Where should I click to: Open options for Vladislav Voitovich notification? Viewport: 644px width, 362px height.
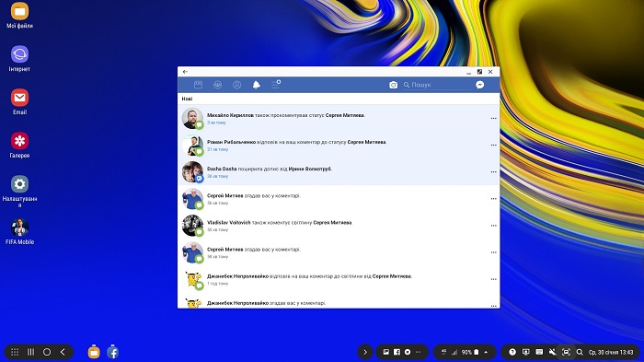[x=493, y=226]
